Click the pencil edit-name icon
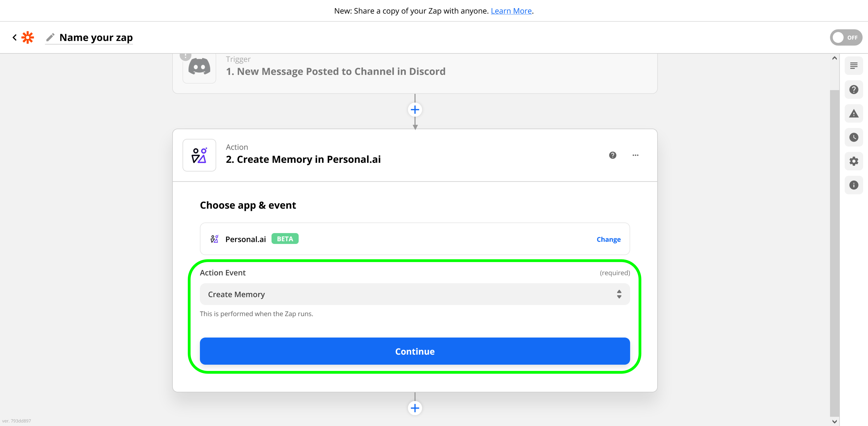 coord(50,37)
